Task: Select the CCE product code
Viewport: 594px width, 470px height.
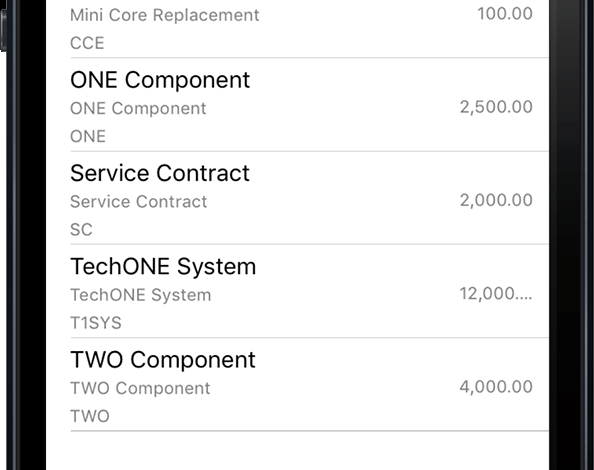Action: tap(87, 43)
